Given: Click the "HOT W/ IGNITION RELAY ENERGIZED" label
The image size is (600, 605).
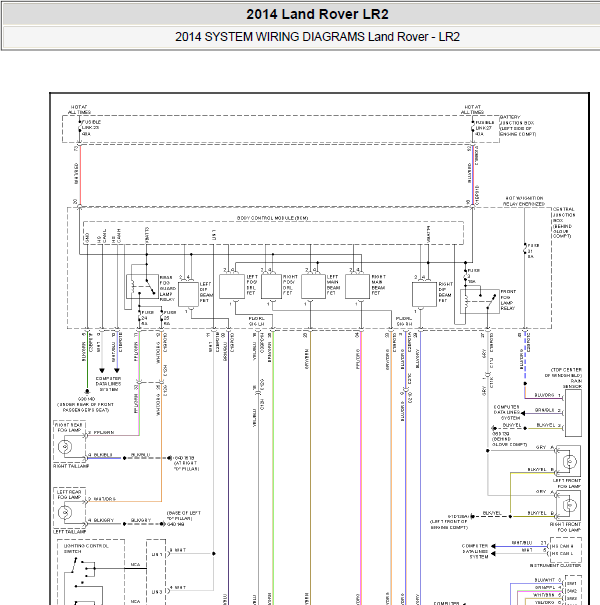Looking at the screenshot, I should [524, 201].
